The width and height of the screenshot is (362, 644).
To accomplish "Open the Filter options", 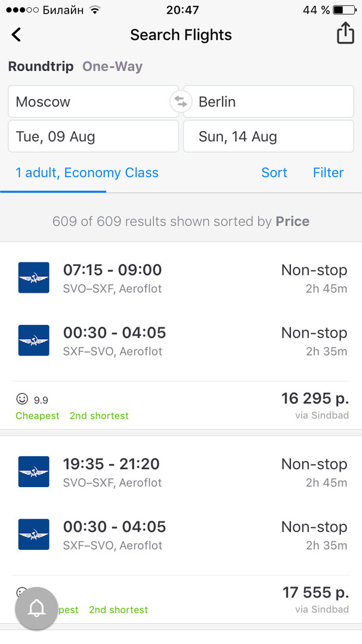I will click(x=328, y=172).
